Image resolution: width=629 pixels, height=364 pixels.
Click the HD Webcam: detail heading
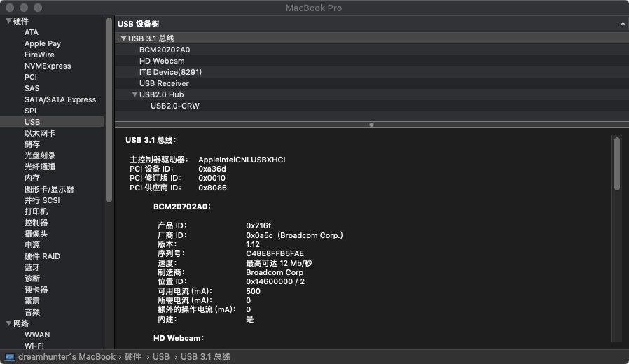click(x=179, y=338)
